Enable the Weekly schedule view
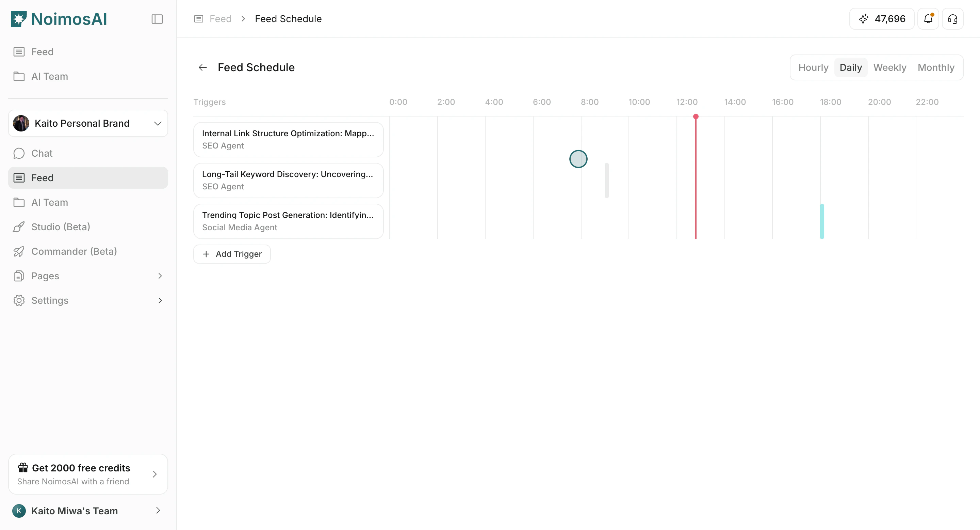Viewport: 980px width, 530px height. pyautogui.click(x=890, y=67)
